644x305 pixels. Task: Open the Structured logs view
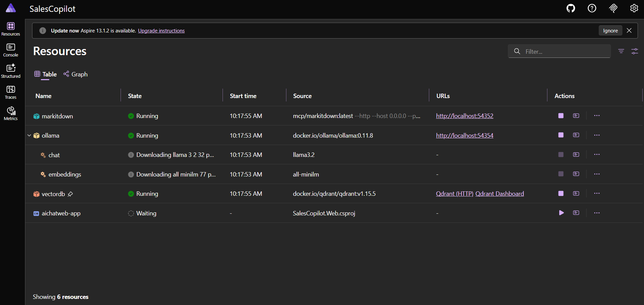click(x=11, y=71)
